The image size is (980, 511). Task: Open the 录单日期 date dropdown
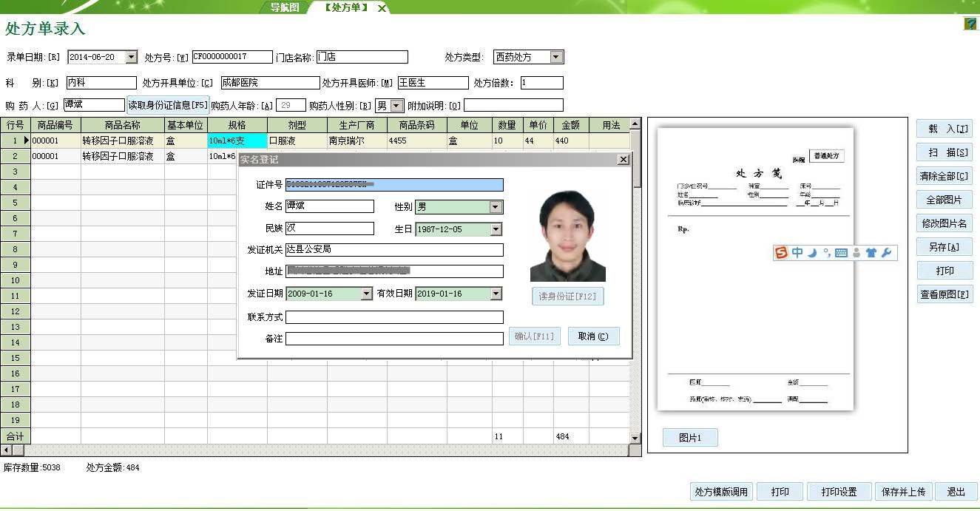132,57
